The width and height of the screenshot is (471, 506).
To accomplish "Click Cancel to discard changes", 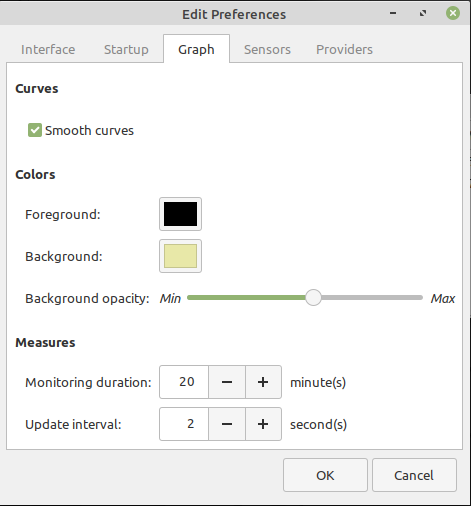I will [414, 475].
